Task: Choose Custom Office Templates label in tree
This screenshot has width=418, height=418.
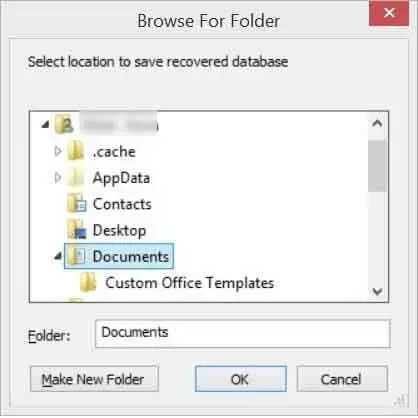Action: click(x=190, y=283)
